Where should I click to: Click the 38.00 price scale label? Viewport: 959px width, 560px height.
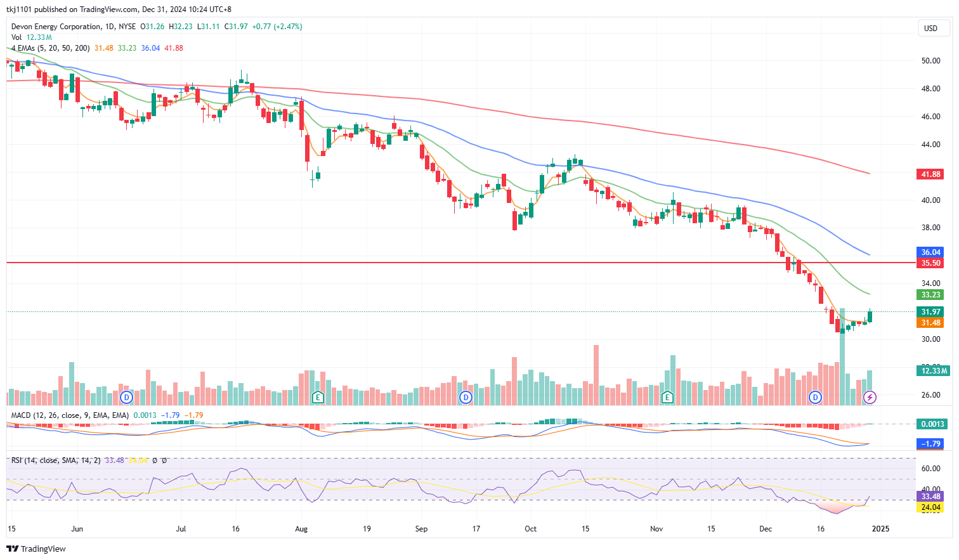[931, 228]
